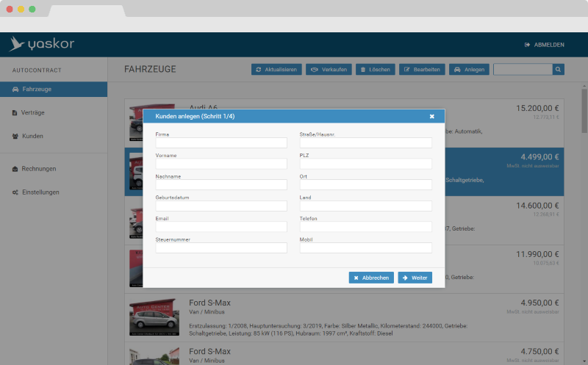The width and height of the screenshot is (588, 365).
Task: Click the Bearbeiten button
Action: coord(422,69)
